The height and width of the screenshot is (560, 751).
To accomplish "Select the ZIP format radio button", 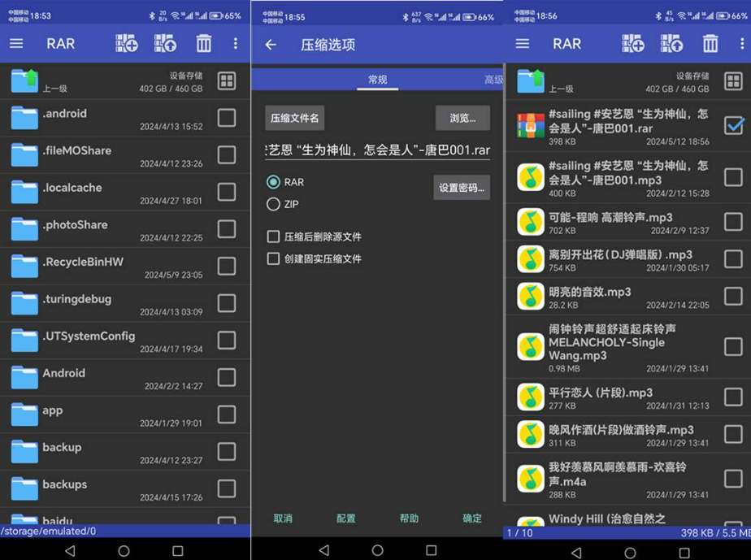I will [274, 205].
